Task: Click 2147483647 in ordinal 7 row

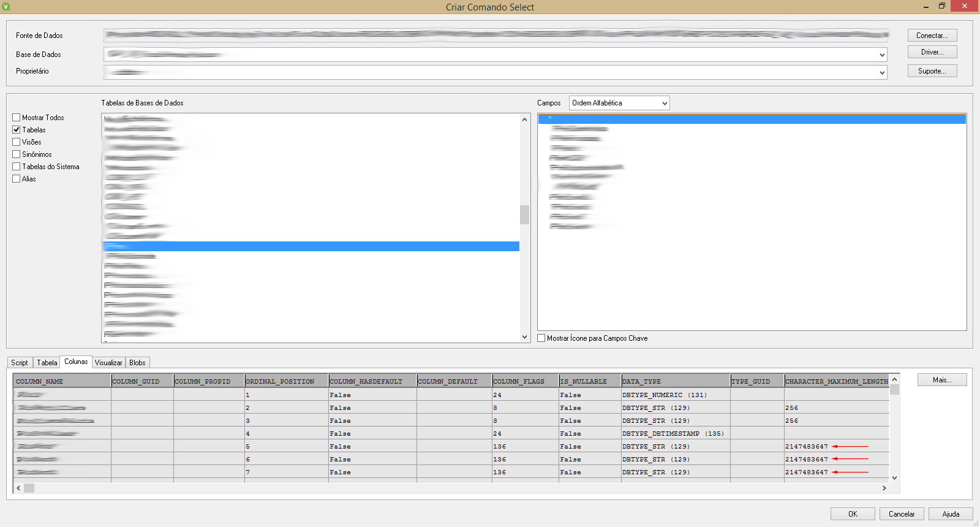Action: 807,472
